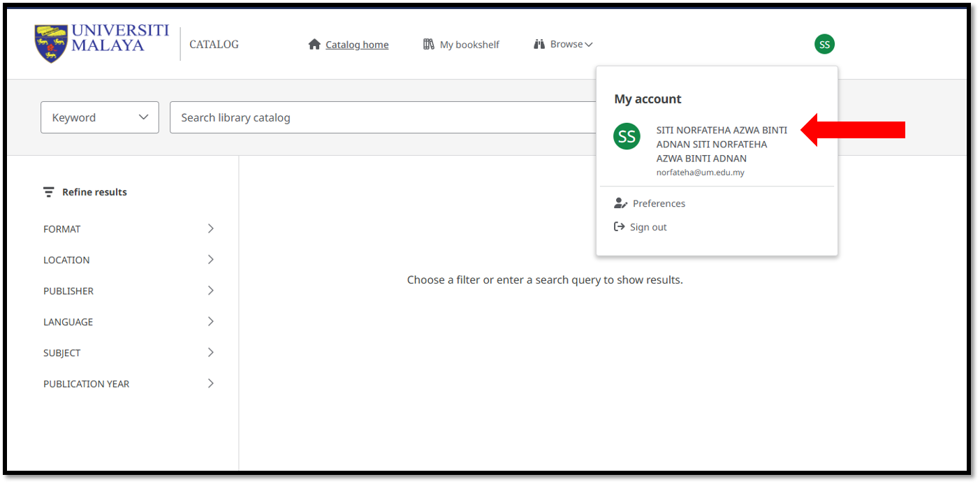Expand the Browse menu chevron
This screenshot has width=980, height=484.
tap(589, 45)
